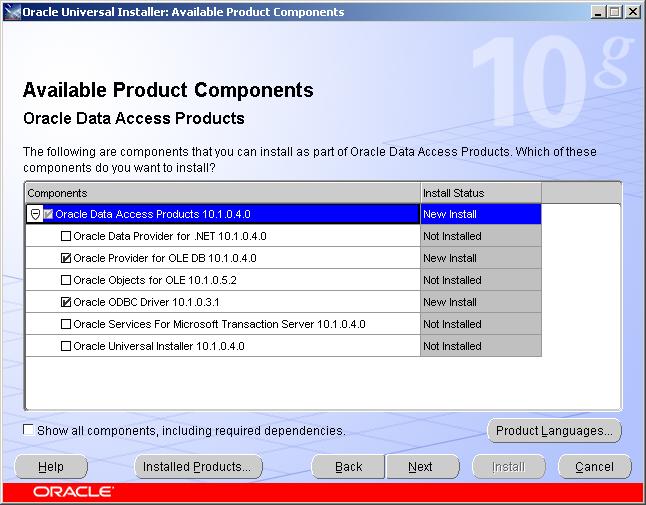Image resolution: width=646 pixels, height=505 pixels.
Task: Check Oracle Universal Installer 10.1.0.4.0 checkbox
Action: click(x=66, y=346)
